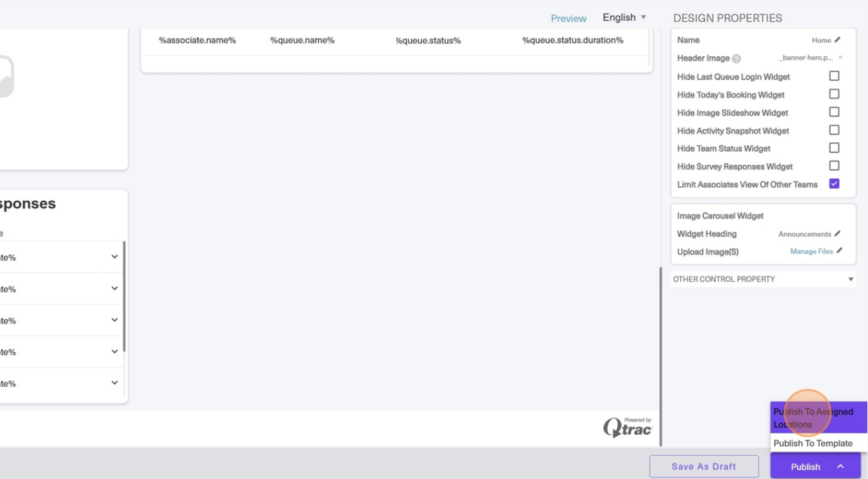
Task: Toggle Hide Today's Booking Widget checkbox
Action: point(834,94)
